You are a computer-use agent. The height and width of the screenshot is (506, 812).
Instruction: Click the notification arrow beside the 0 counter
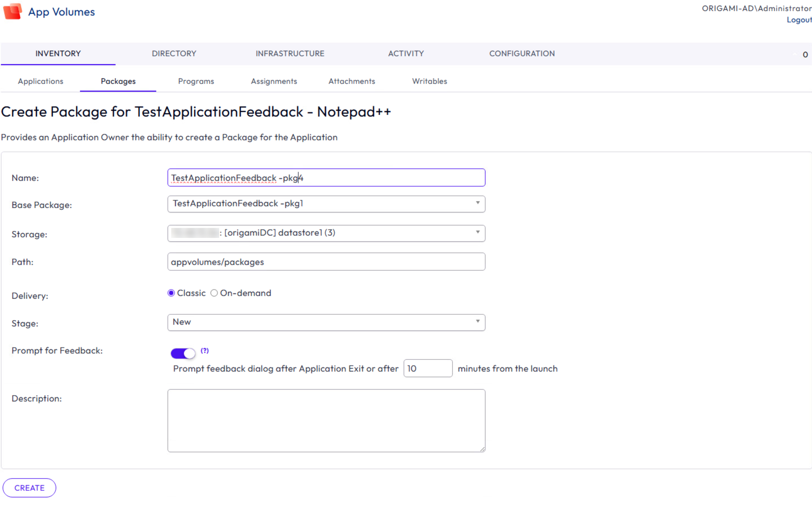(795, 54)
